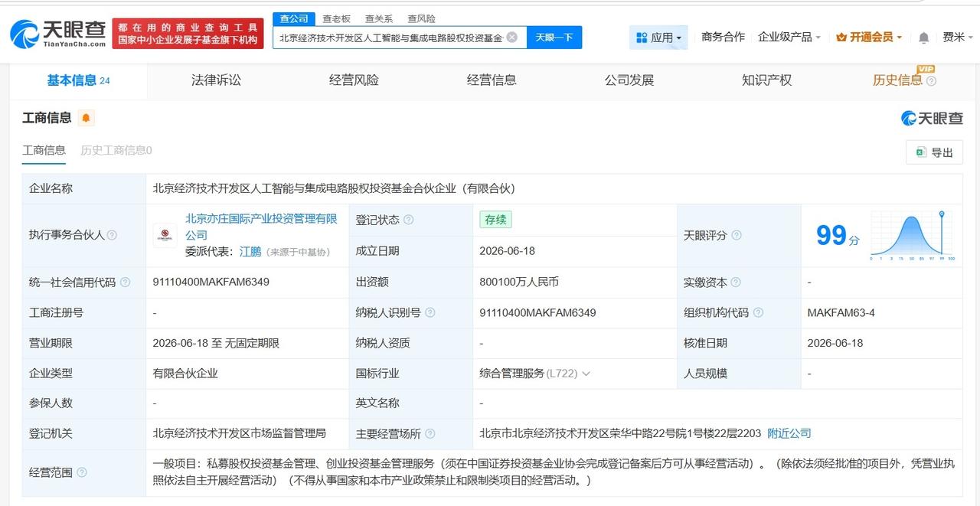Viewport: 980px width, 506px height.
Task: Select the 查关系 search tab
Action: pyautogui.click(x=379, y=18)
